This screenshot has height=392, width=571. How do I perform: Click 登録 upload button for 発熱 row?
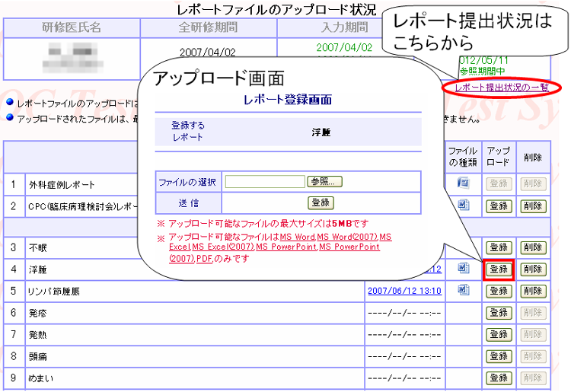pyautogui.click(x=499, y=335)
